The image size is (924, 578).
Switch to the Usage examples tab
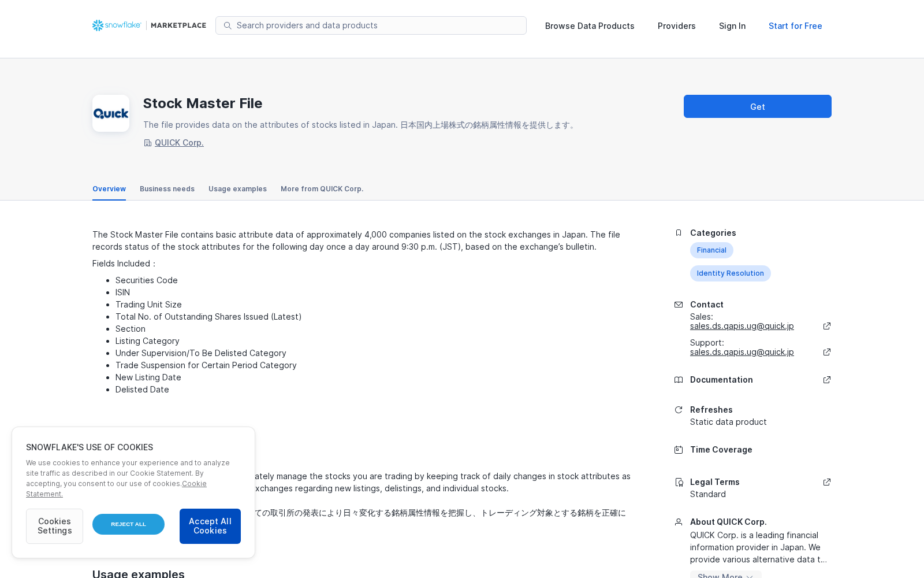click(237, 189)
